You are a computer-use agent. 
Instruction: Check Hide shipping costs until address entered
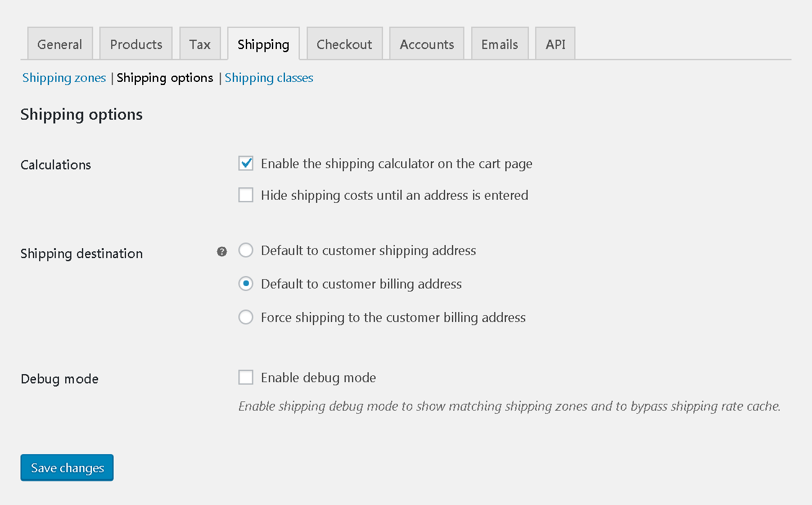[246, 195]
